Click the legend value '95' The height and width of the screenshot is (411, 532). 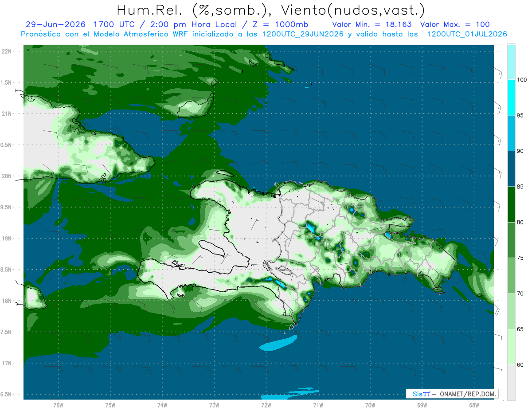point(520,115)
